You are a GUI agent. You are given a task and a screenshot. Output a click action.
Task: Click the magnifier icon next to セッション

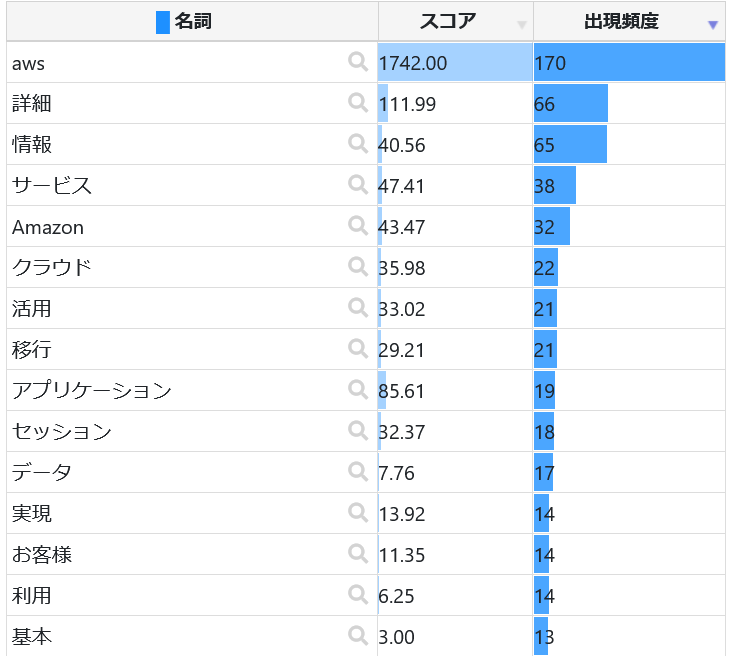pos(358,430)
